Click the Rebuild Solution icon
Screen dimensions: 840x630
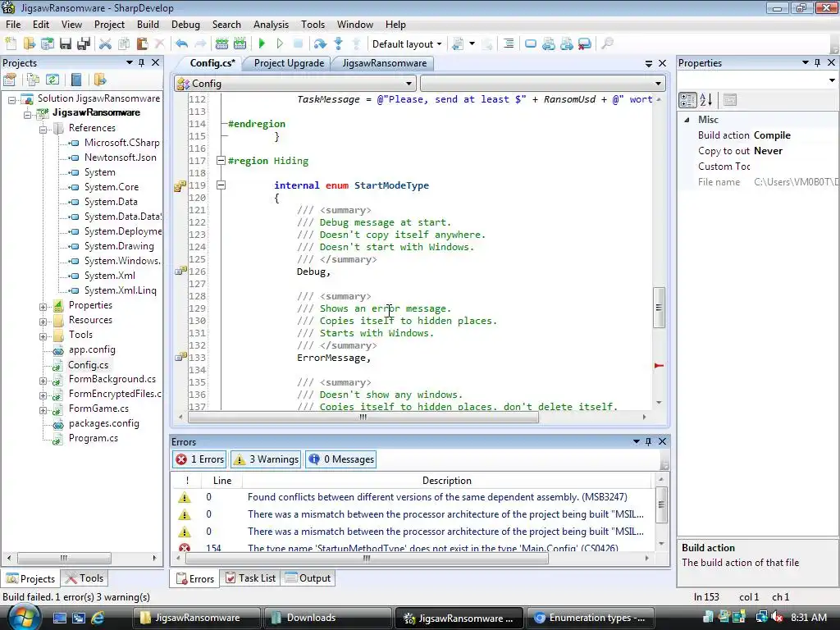[240, 44]
